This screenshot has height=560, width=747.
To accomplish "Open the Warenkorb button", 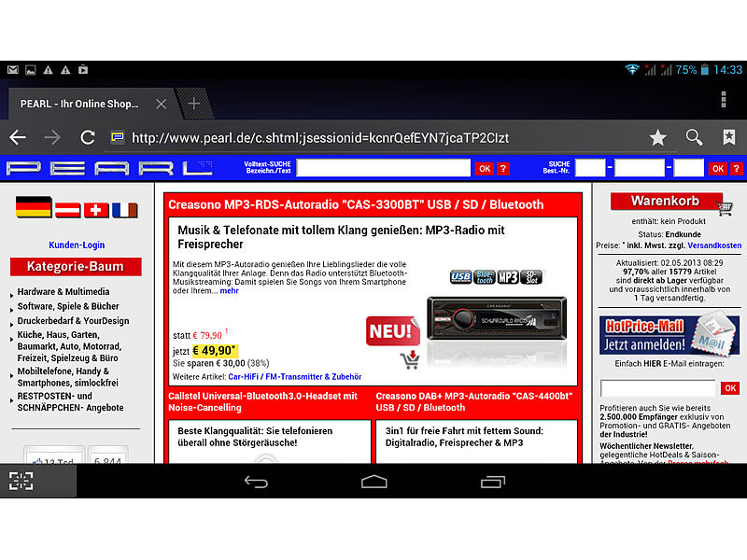I will point(667,202).
